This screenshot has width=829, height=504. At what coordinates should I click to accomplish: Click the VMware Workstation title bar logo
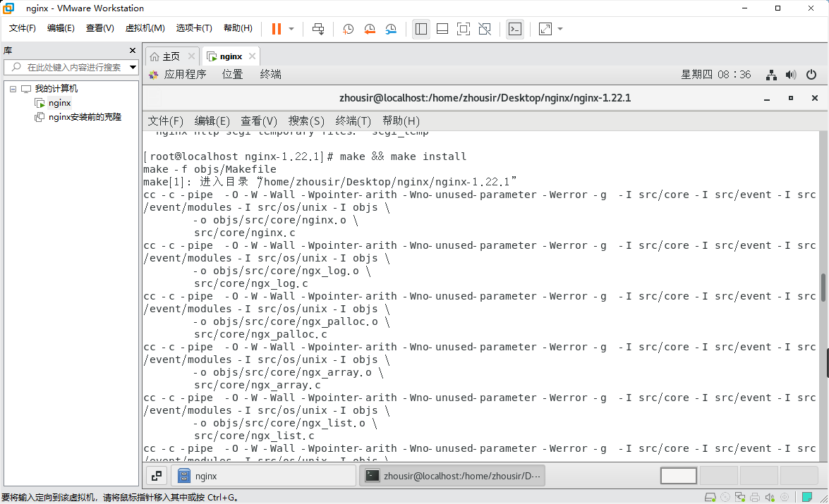point(8,8)
